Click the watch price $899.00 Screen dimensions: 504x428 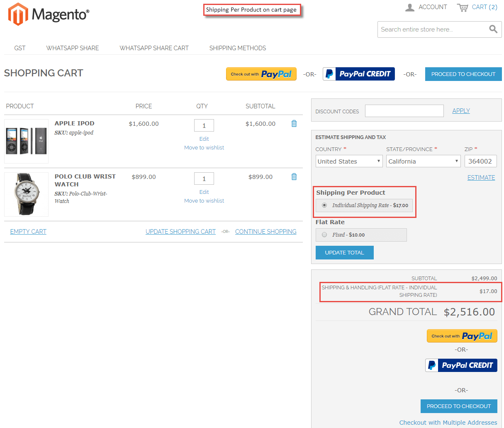[x=144, y=177]
